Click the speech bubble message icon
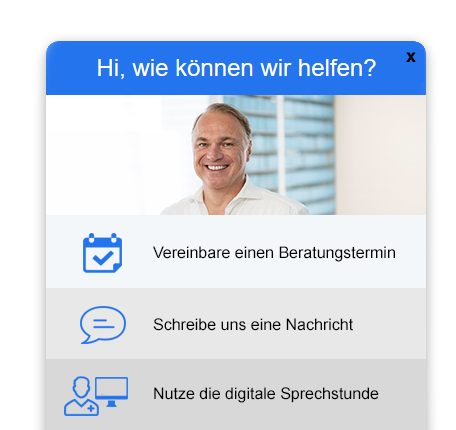Viewport: 456px width, 430px height. tap(103, 325)
